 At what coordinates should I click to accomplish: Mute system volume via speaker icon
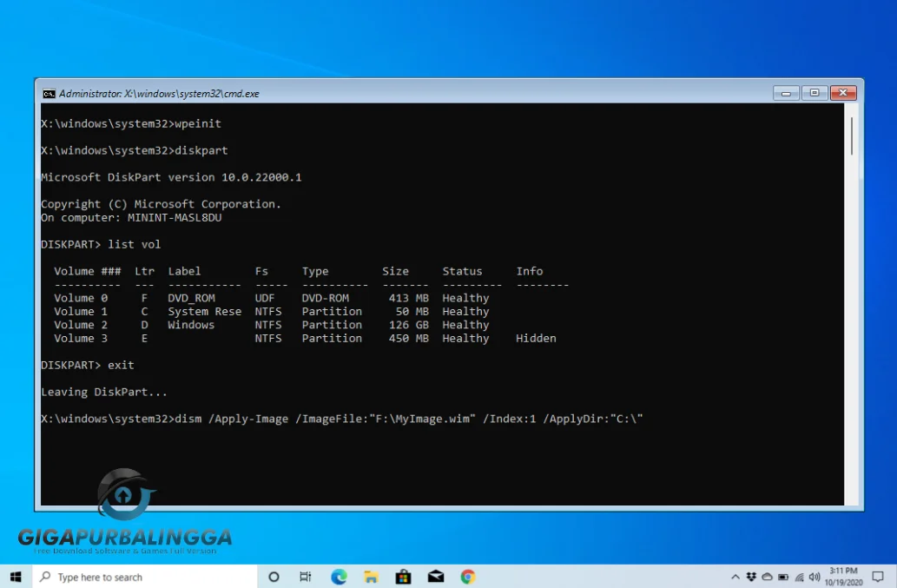tap(815, 576)
